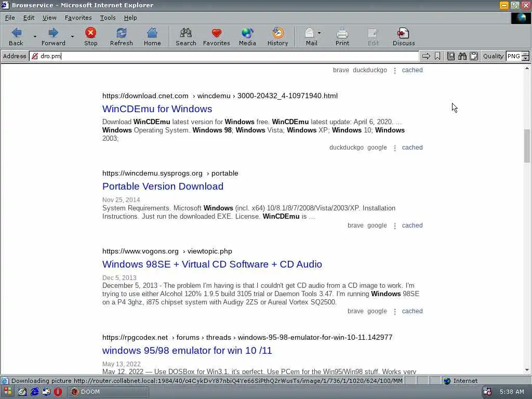
Task: Click the scrollbar up arrow
Action: (527, 68)
